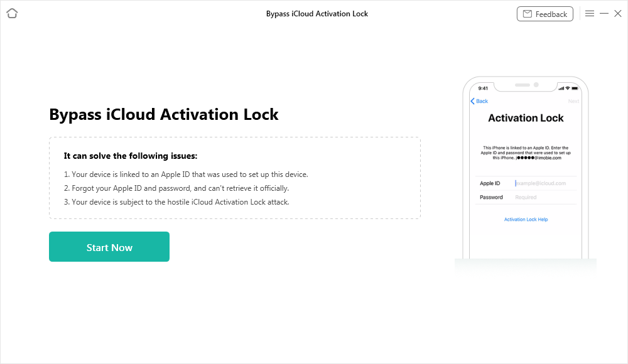Click the Bypass iCloud Activation Lock title bar text
Image resolution: width=628 pixels, height=364 pixels.
[x=317, y=13]
